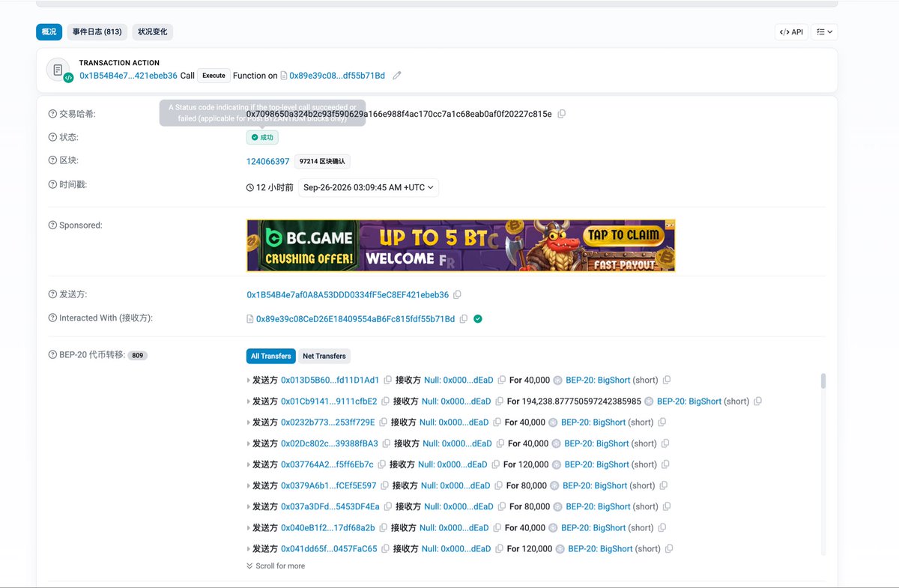Click the 成功 status badge
This screenshot has height=588, width=899.
[262, 138]
